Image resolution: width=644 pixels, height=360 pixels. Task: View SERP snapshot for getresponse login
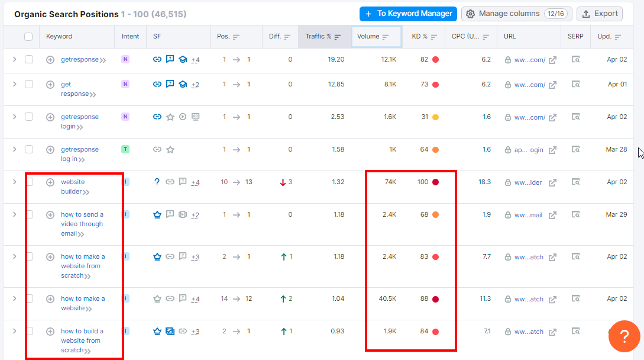pos(575,117)
